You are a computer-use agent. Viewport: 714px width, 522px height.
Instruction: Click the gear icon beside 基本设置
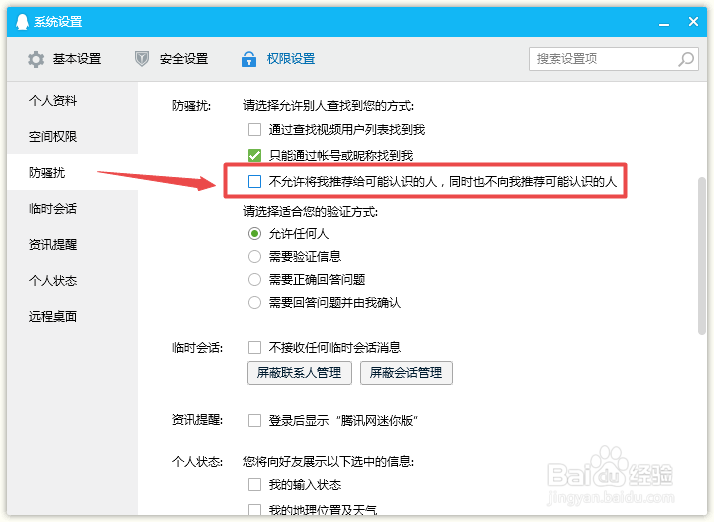tap(36, 59)
